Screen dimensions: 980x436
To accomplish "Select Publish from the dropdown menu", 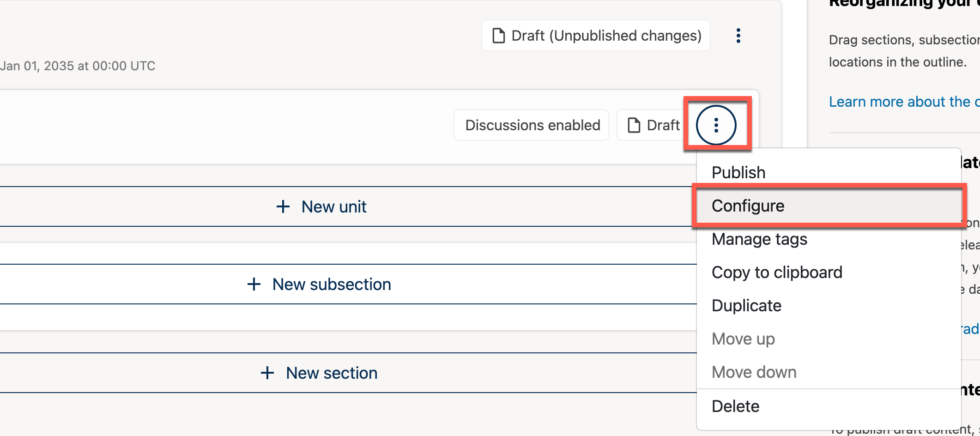I will [738, 172].
